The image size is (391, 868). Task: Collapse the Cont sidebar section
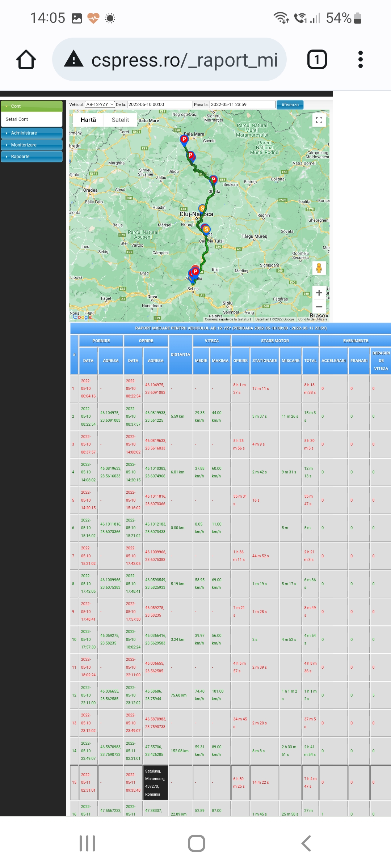click(x=31, y=106)
